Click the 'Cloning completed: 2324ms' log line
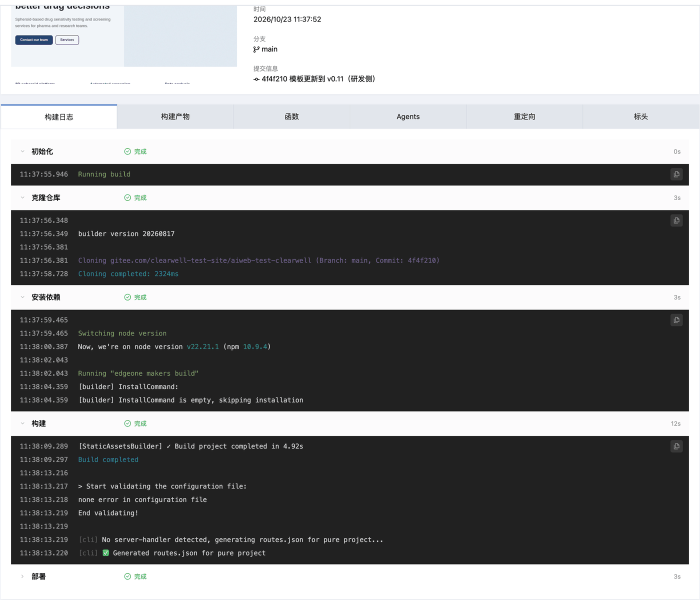The width and height of the screenshot is (700, 600). [128, 274]
